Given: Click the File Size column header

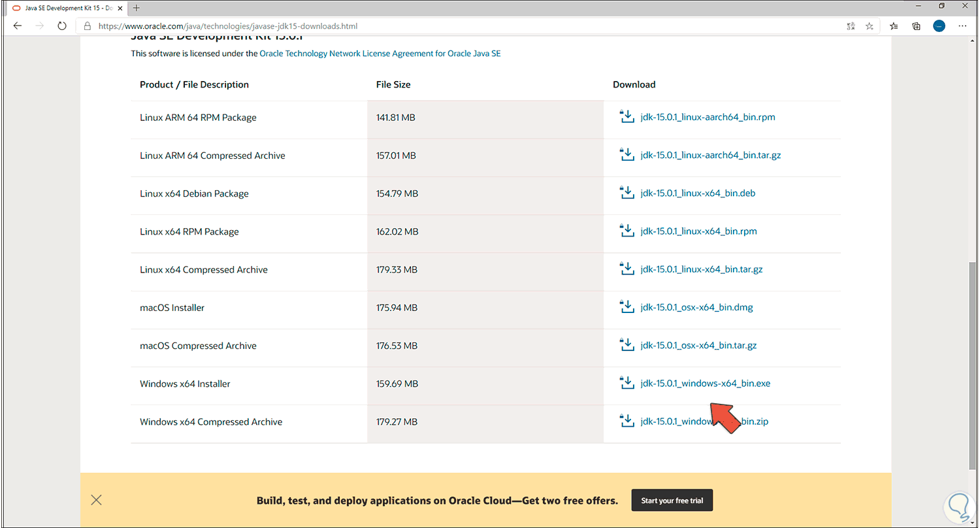Looking at the screenshot, I should click(x=393, y=84).
